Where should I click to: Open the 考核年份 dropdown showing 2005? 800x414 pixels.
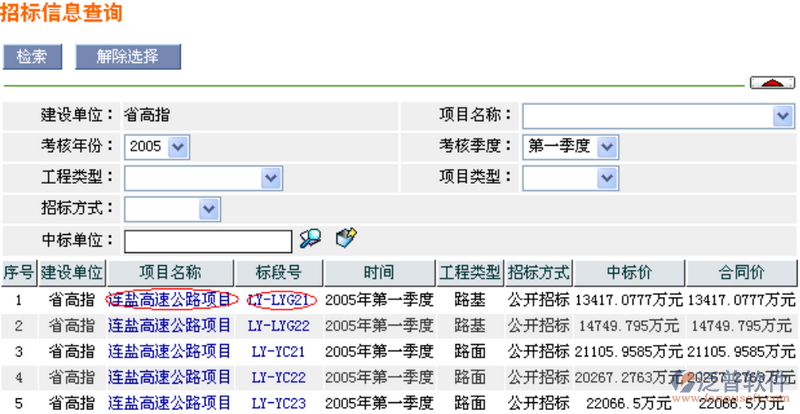[178, 147]
